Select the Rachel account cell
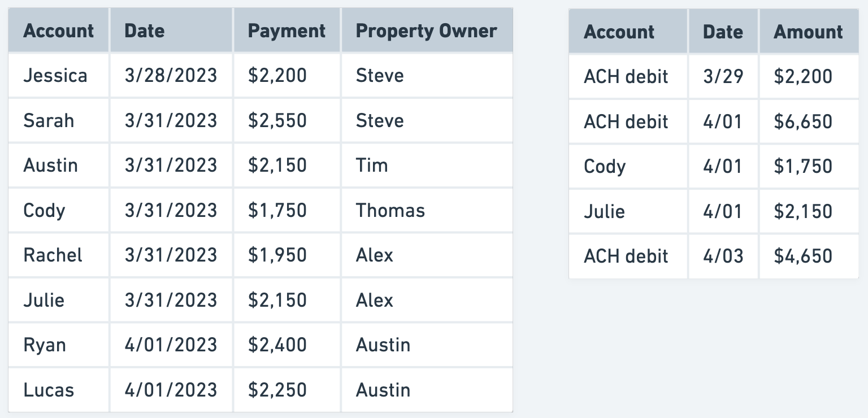Screen dimensions: 868x418 coord(53,255)
